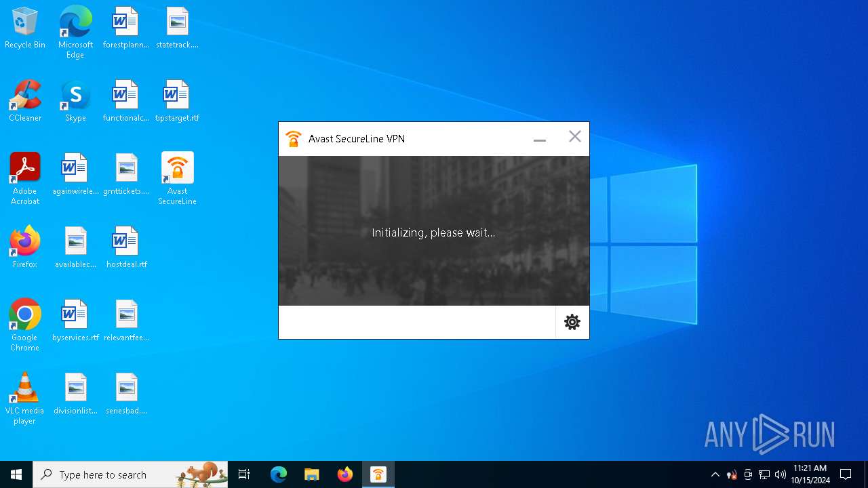Screen dimensions: 868x488
Task: Select the seriesbad... image file icon
Action: [126, 394]
